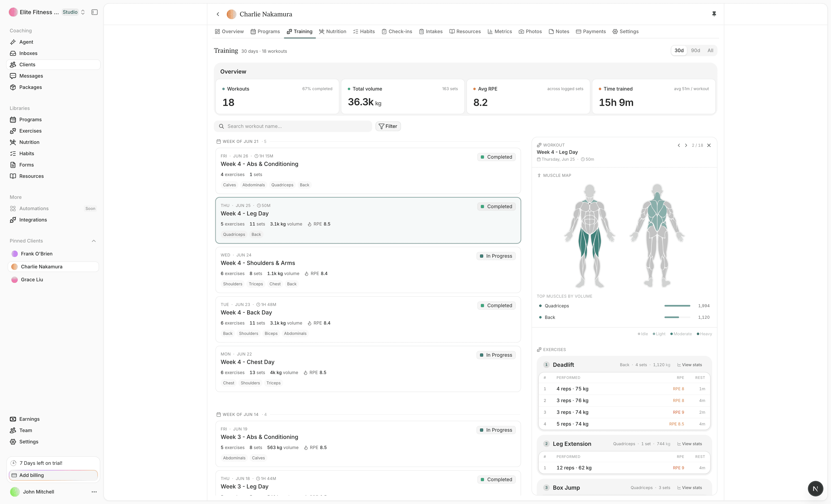This screenshot has height=504, width=831.
Task: Open Messages from the sidebar
Action: [x=53, y=76]
